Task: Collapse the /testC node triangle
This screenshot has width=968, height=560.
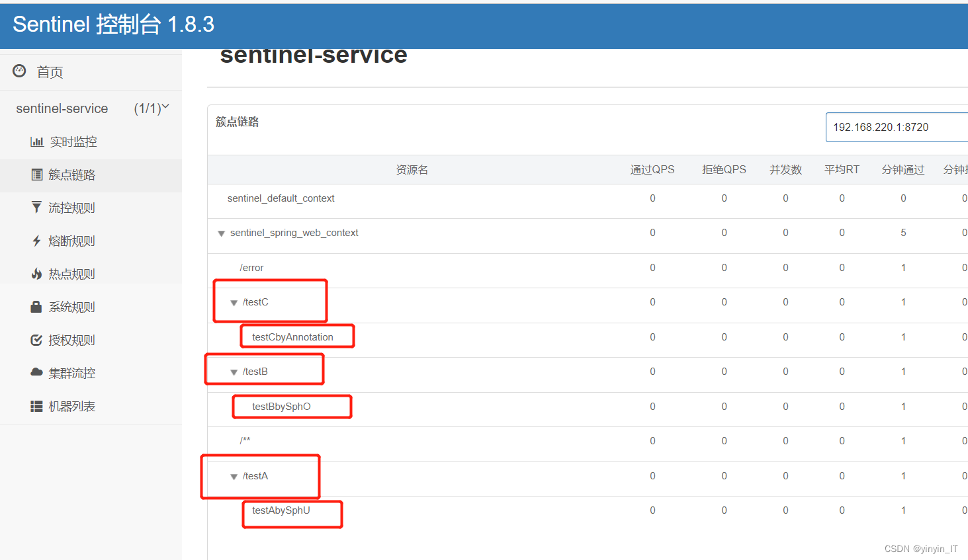Action: 234,303
